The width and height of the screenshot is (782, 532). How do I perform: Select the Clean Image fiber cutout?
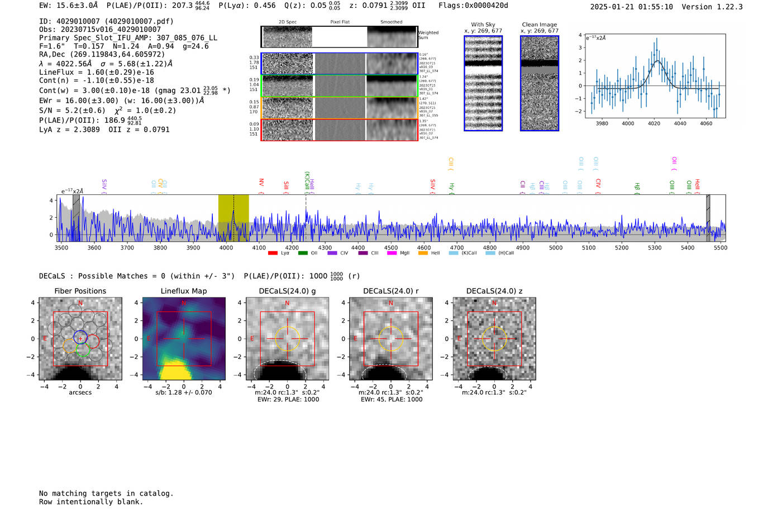click(x=540, y=83)
